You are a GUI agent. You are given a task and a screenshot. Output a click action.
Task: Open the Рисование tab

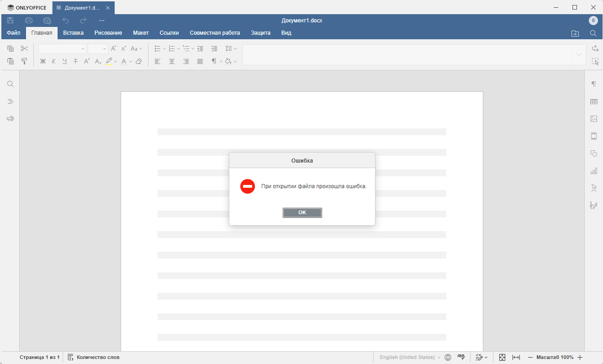click(108, 33)
